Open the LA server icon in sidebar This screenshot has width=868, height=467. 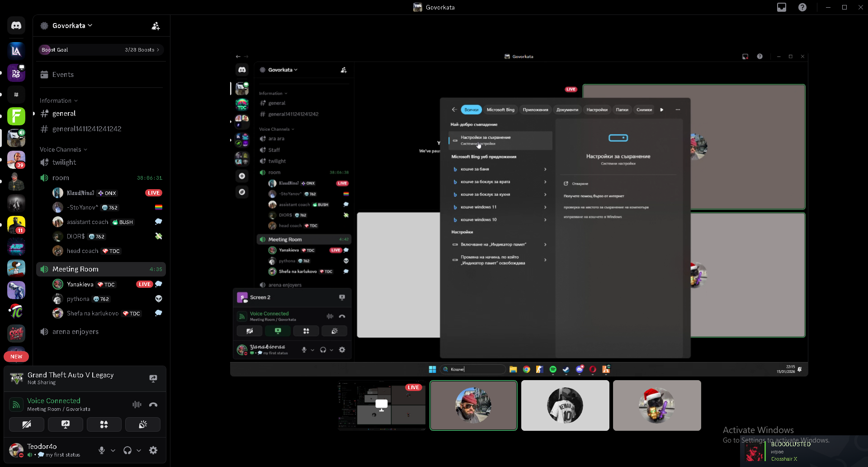(16, 51)
